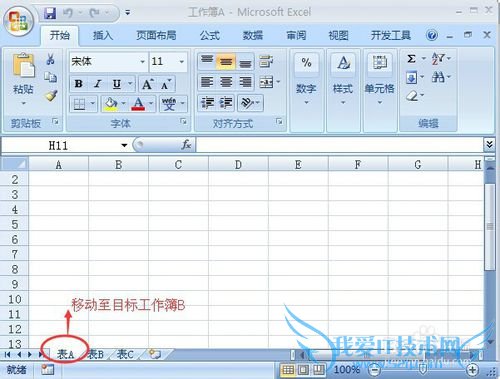Cut the selection with the scissors icon
Screen dimensions: 500x379
tap(50, 59)
